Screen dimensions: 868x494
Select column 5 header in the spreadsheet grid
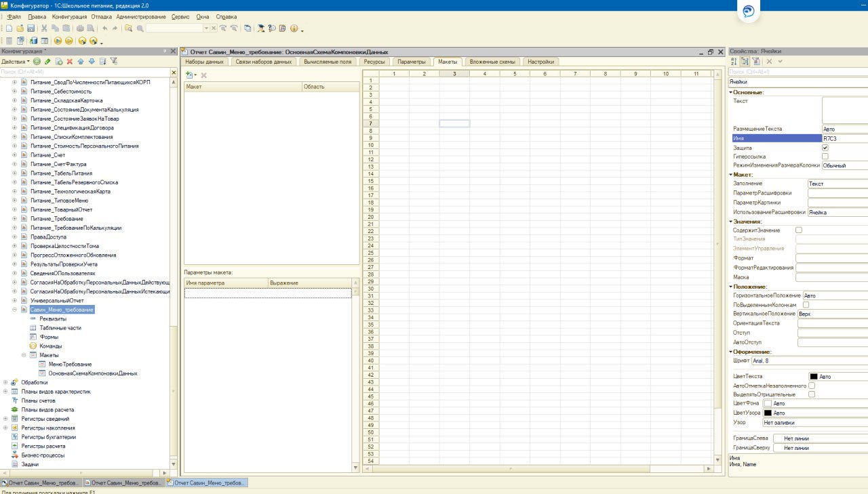pyautogui.click(x=515, y=73)
